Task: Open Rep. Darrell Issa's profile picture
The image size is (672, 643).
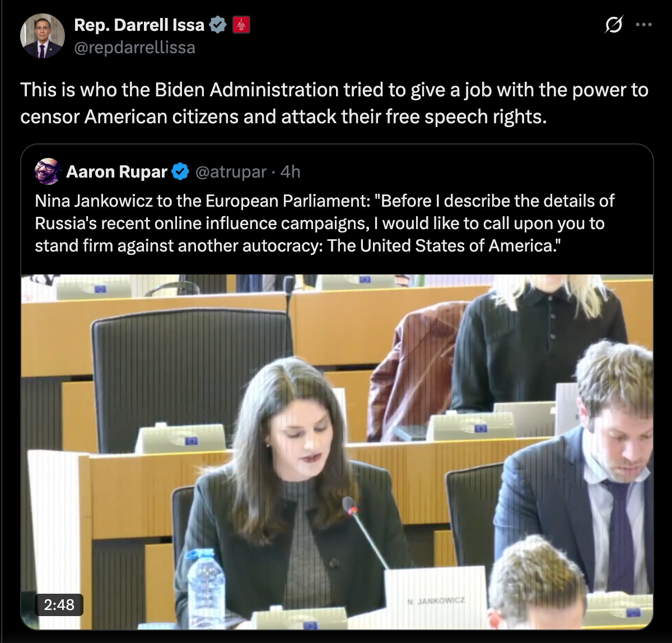Action: pos(42,36)
